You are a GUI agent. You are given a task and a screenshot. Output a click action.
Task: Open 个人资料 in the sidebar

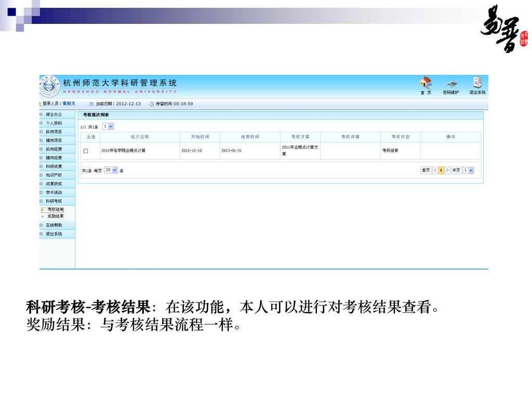tap(54, 123)
